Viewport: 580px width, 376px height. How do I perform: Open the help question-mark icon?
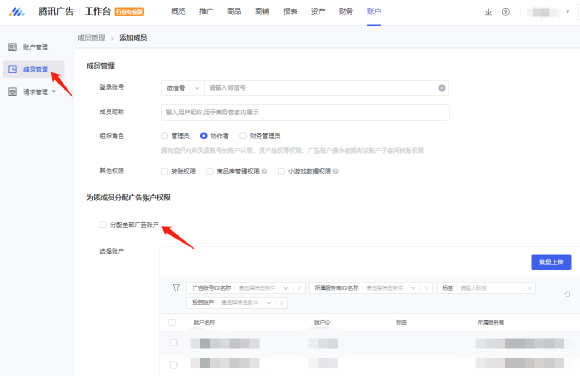(x=506, y=12)
